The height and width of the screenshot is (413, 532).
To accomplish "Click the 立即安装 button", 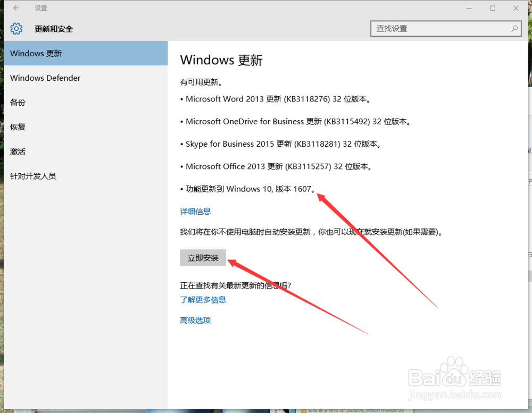I will pos(203,258).
